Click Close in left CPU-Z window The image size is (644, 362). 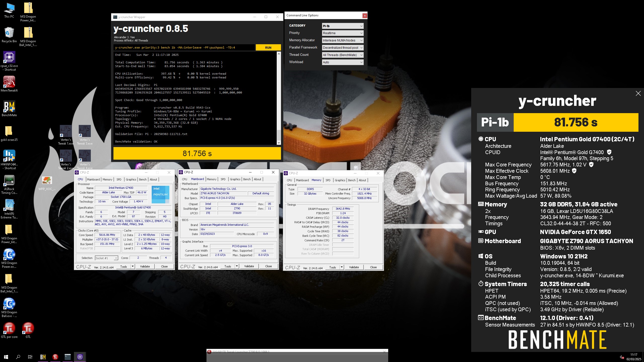click(164, 266)
